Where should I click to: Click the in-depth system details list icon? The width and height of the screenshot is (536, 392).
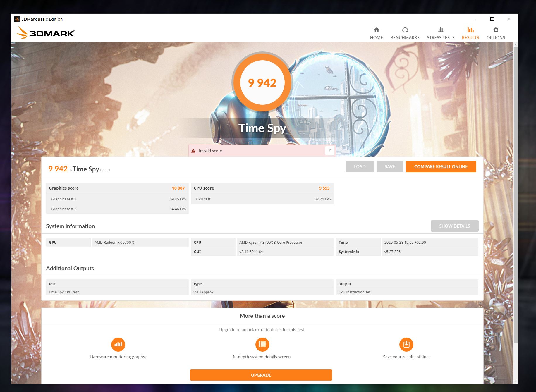click(x=262, y=344)
